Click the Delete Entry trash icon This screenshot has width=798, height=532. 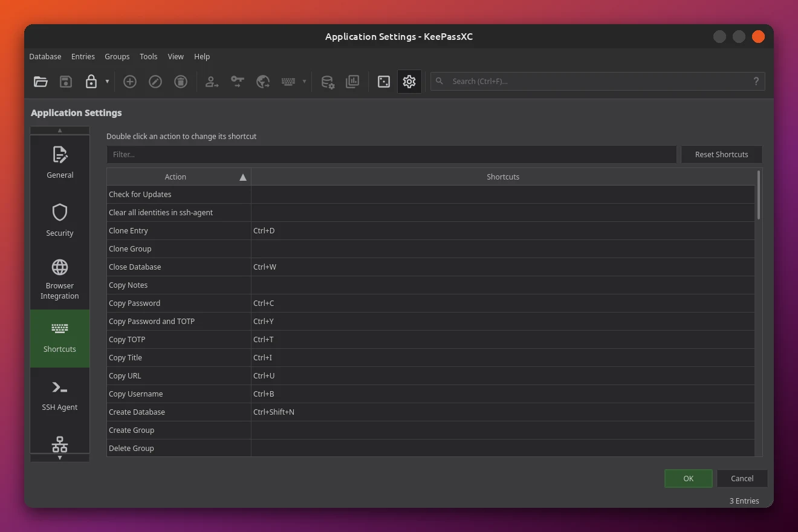tap(181, 82)
